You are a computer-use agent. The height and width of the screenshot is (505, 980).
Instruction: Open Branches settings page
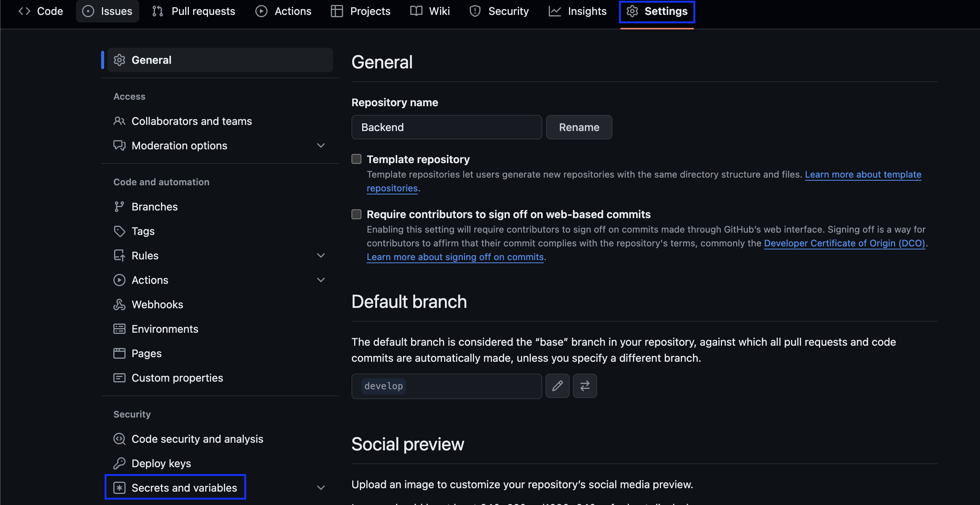pyautogui.click(x=220, y=207)
